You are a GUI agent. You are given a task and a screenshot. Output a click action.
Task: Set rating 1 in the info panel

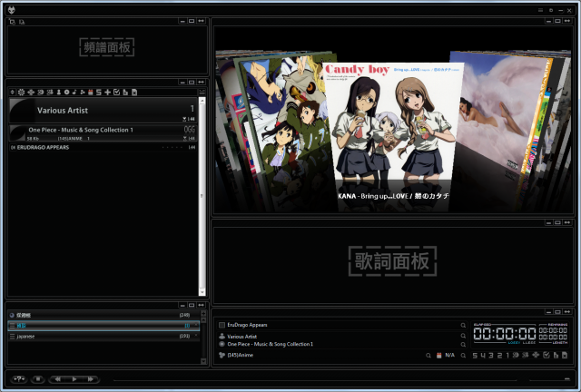[x=507, y=356]
